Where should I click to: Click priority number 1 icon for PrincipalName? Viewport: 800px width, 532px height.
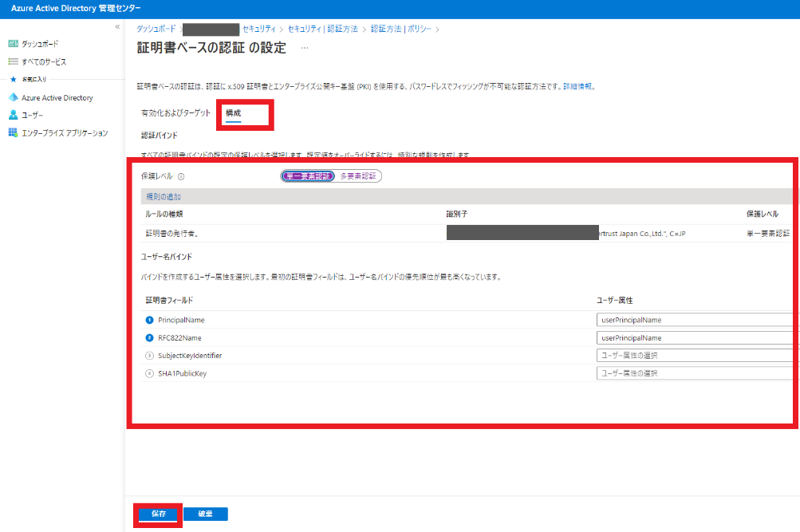coord(149,320)
